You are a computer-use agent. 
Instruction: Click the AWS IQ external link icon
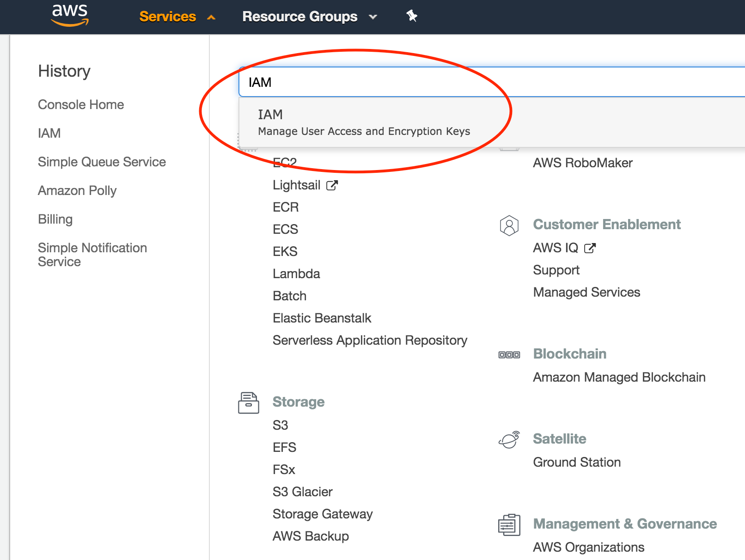click(590, 248)
